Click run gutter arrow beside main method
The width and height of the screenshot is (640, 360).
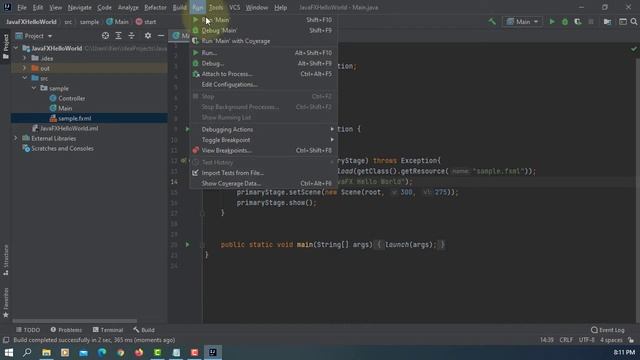click(x=187, y=244)
